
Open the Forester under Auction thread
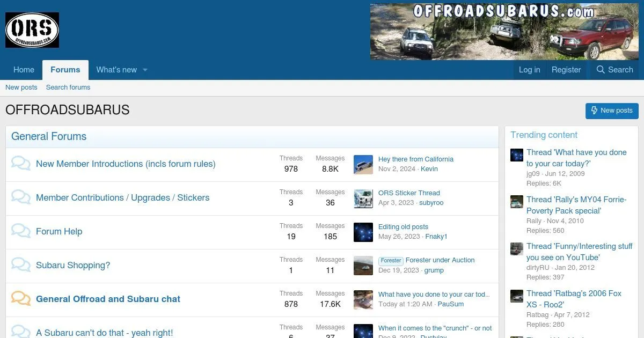(x=440, y=260)
